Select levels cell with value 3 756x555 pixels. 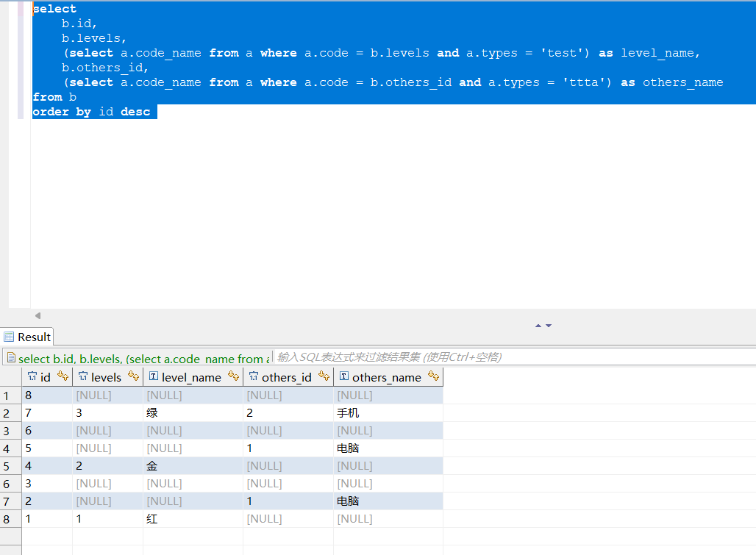pyautogui.click(x=107, y=413)
